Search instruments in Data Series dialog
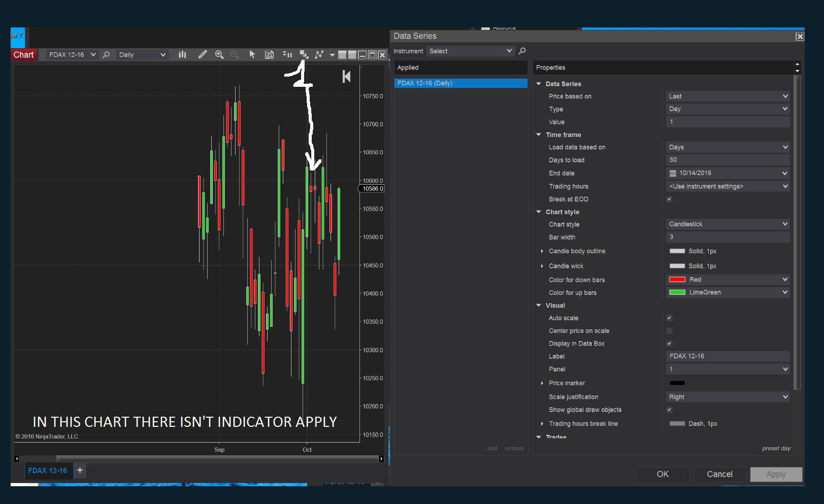Image resolution: width=824 pixels, height=504 pixels. [x=522, y=51]
